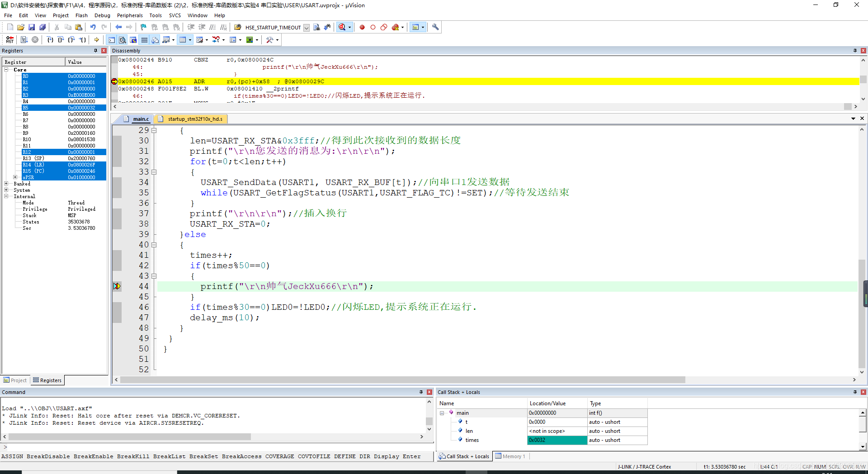Open the HSE_STARTUP_TIMEOUT combo dropdown arrow
The height and width of the screenshot is (474, 868).
(307, 28)
